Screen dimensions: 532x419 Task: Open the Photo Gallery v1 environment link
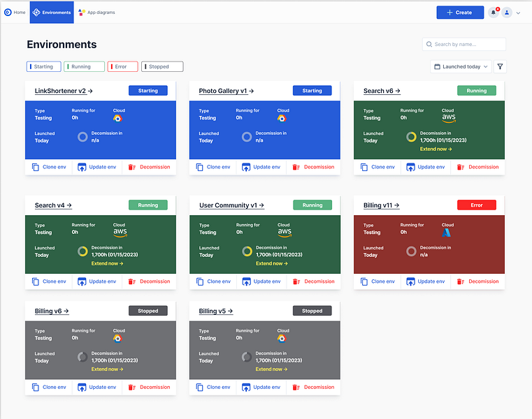click(227, 91)
